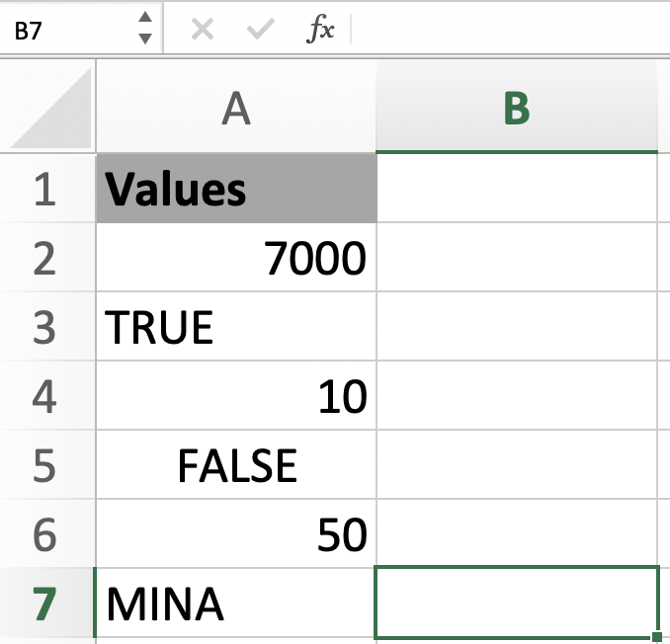The width and height of the screenshot is (670, 644).
Task: Select the cell containing TRUE
Action: coord(236,327)
